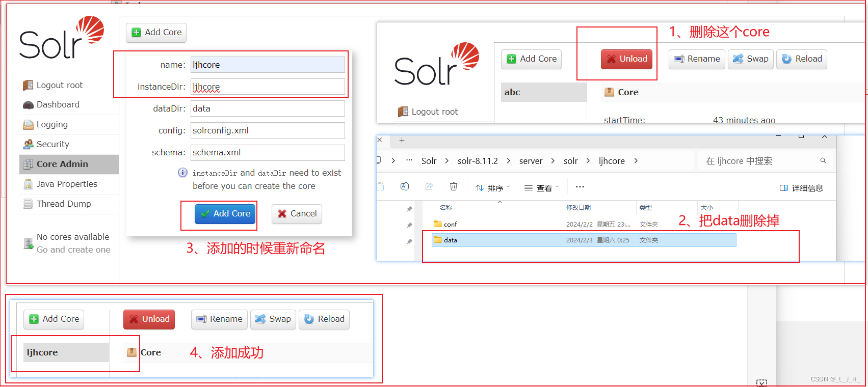Click Rename in the abc core panel
Viewport: 868px width, 387px height.
pos(697,59)
